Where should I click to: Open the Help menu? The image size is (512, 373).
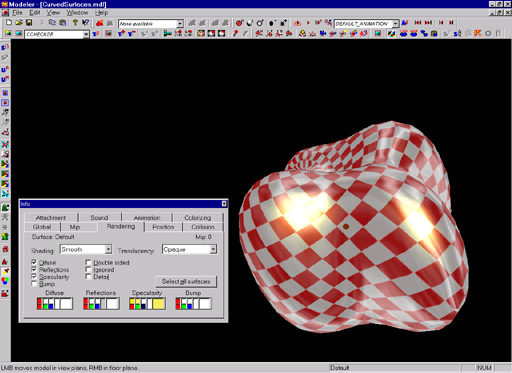point(101,13)
